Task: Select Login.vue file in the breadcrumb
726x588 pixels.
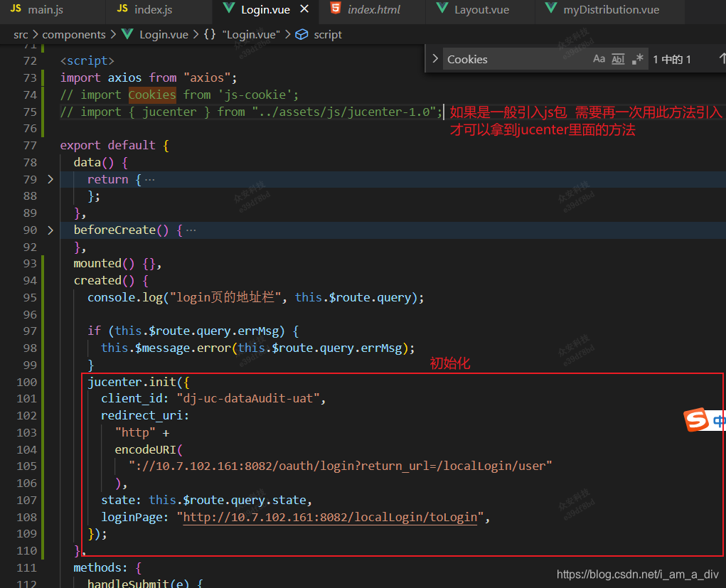Action: [x=164, y=35]
